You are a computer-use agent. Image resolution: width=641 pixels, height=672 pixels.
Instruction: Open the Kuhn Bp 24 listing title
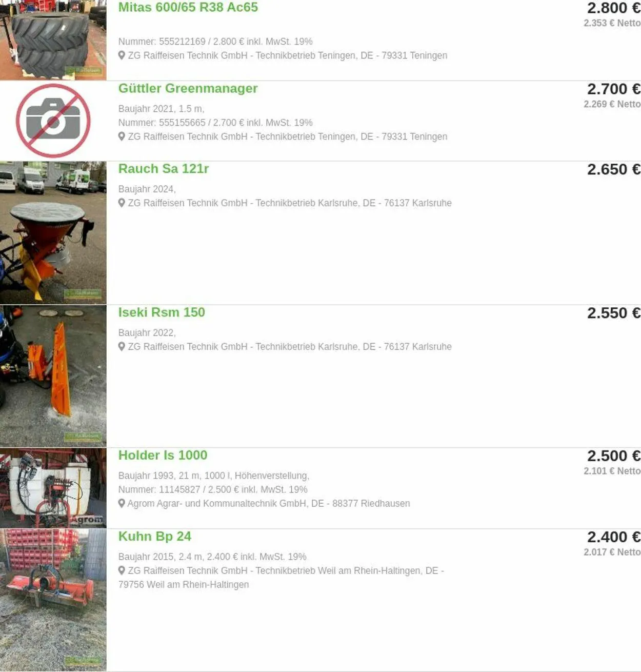(x=154, y=536)
